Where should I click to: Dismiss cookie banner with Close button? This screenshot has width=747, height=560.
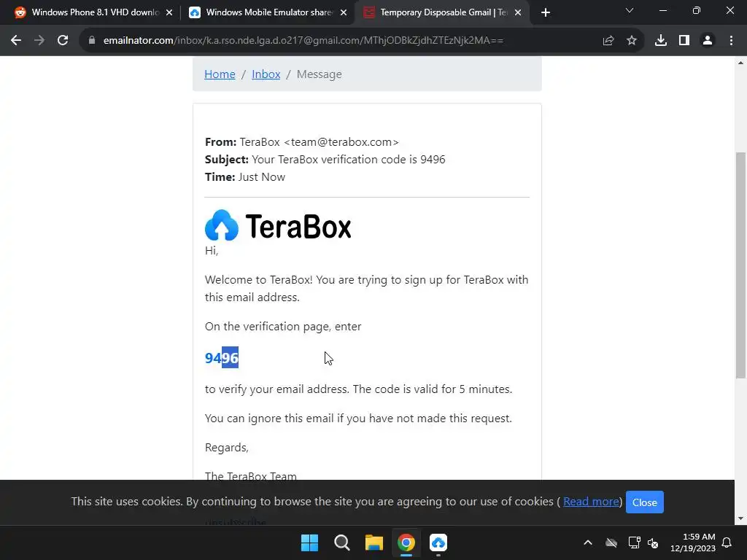(645, 502)
